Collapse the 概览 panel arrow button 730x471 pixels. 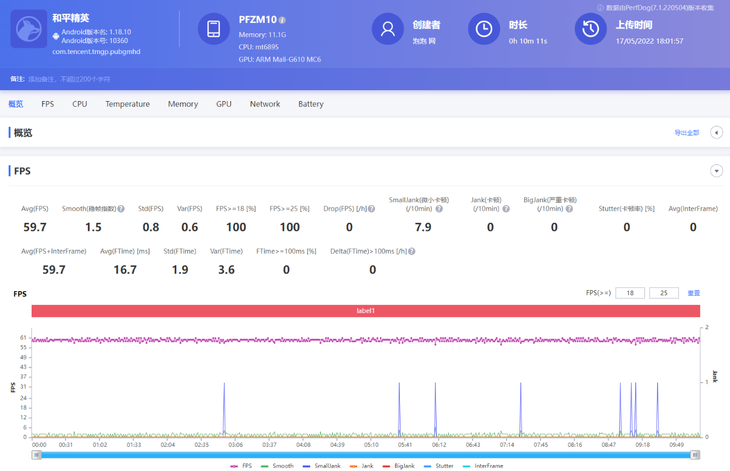coord(716,132)
